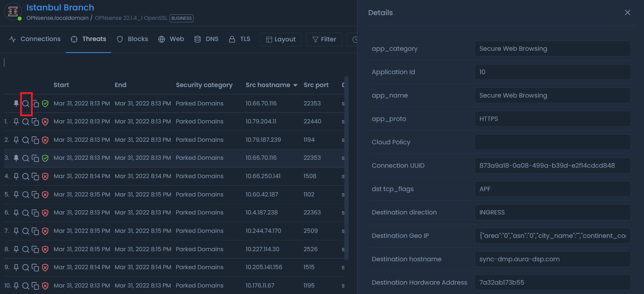Pin the row with source 10.66.250.141
This screenshot has height=294, width=644.
(x=16, y=176)
